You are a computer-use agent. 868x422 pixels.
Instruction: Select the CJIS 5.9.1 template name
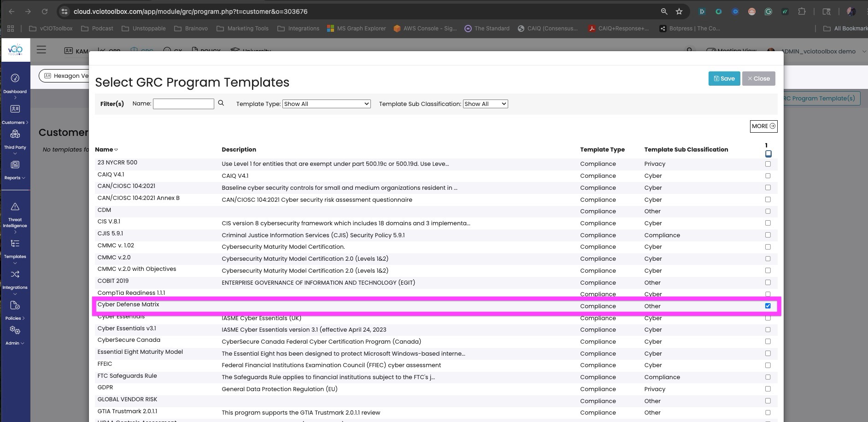110,234
